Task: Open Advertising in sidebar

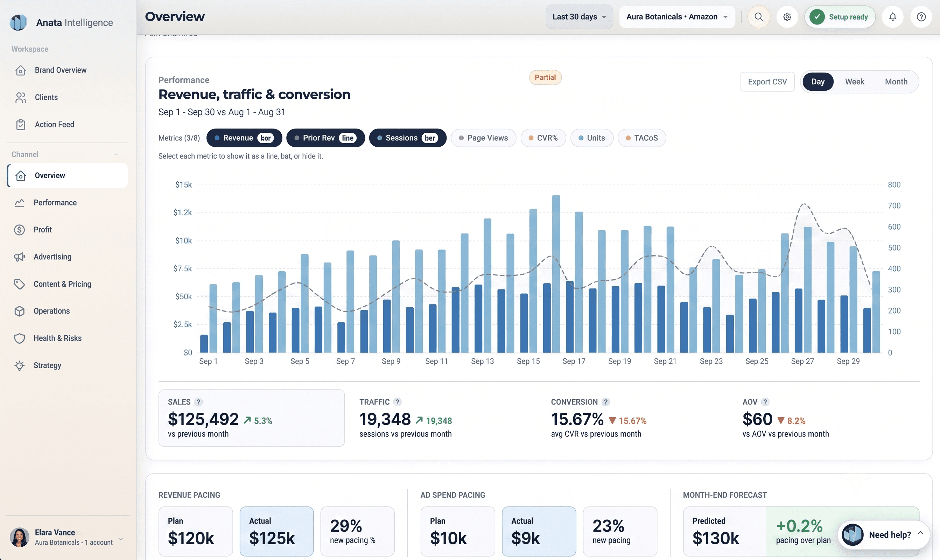Action: click(x=67, y=257)
